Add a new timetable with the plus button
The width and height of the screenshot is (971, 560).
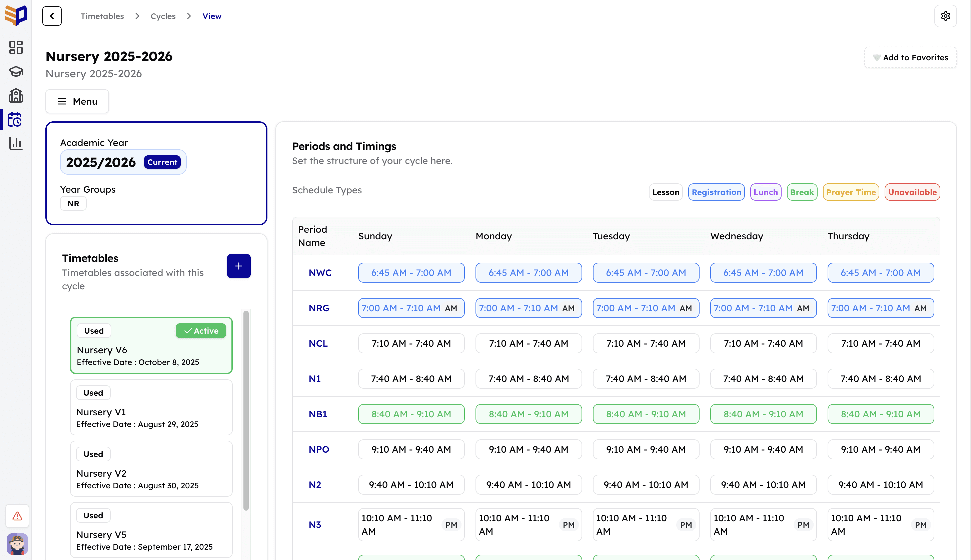[x=238, y=266]
